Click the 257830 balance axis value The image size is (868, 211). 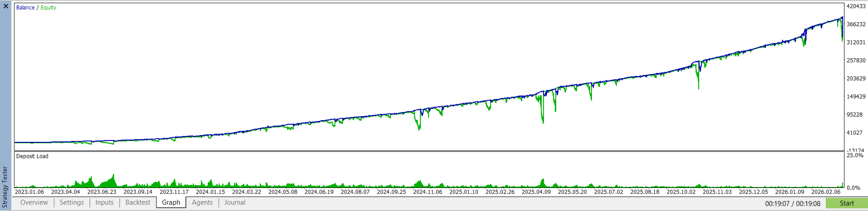[856, 61]
